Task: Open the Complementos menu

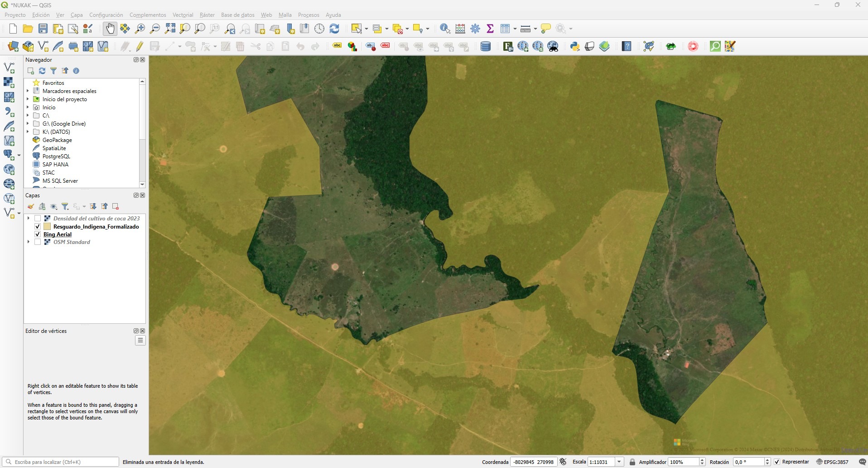Action: point(148,15)
